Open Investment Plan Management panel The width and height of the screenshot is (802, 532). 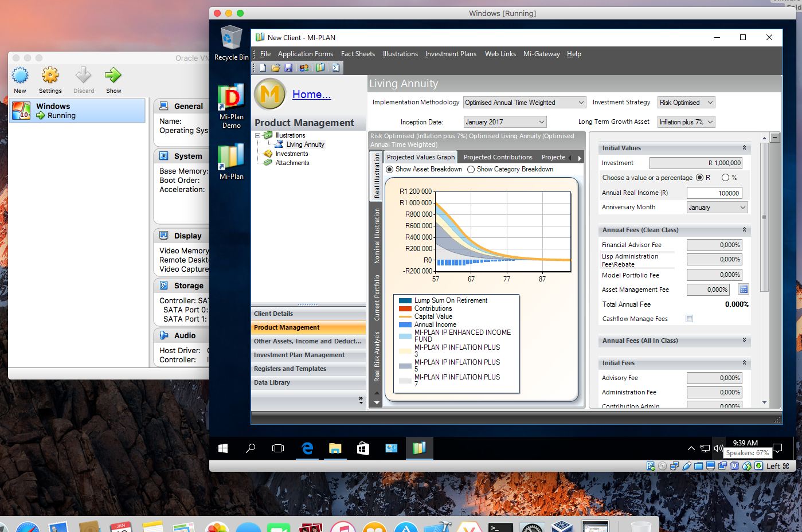tap(308, 355)
